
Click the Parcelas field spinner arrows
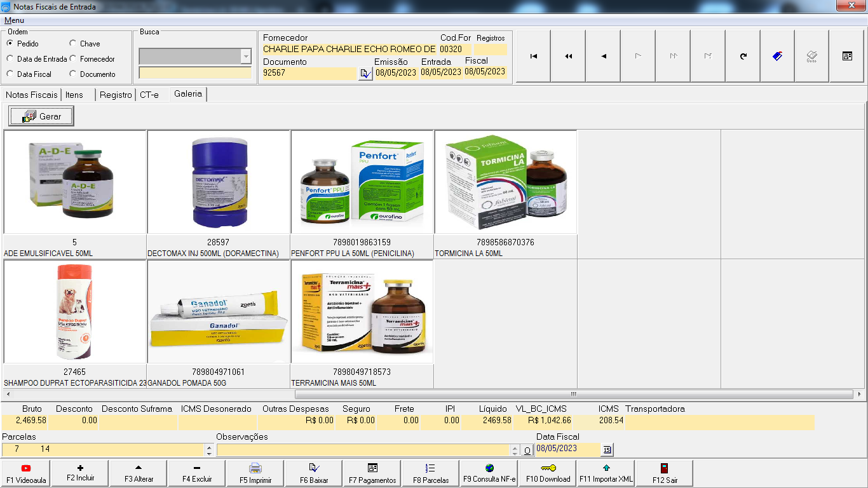pyautogui.click(x=210, y=450)
